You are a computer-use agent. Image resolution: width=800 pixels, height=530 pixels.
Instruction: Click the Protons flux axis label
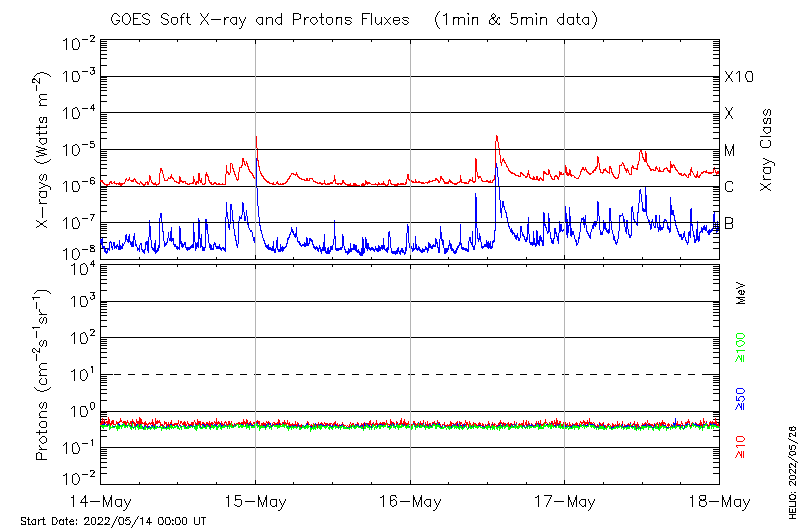click(43, 375)
